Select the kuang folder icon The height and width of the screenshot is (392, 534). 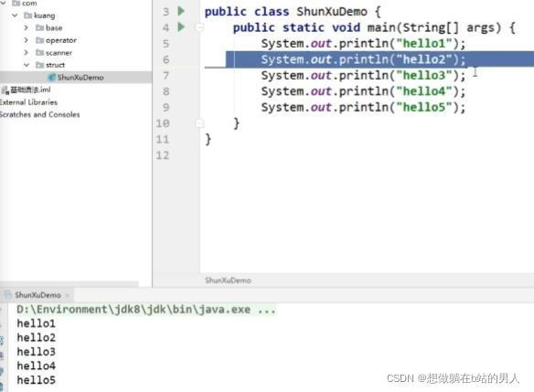point(28,16)
